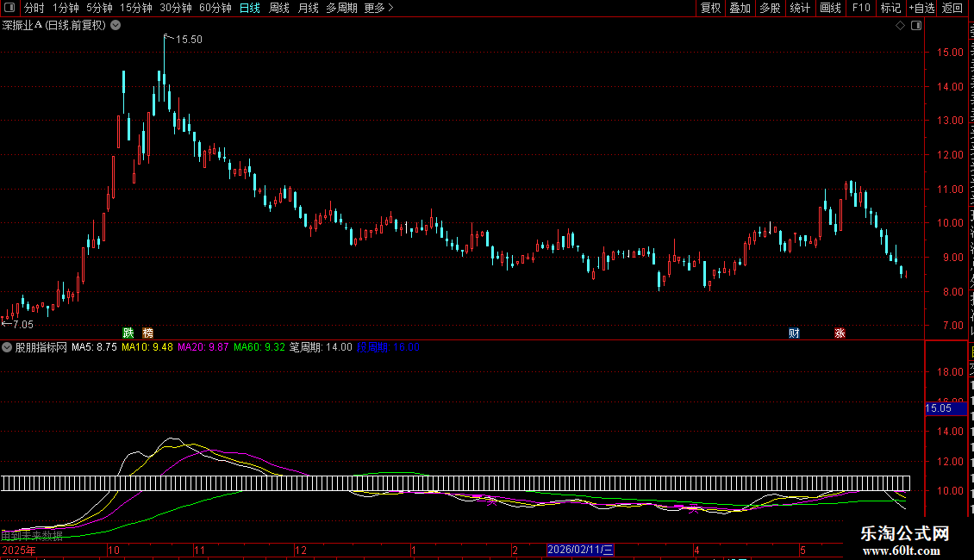Switch to 1分钟 period
The width and height of the screenshot is (974, 560).
pos(66,8)
